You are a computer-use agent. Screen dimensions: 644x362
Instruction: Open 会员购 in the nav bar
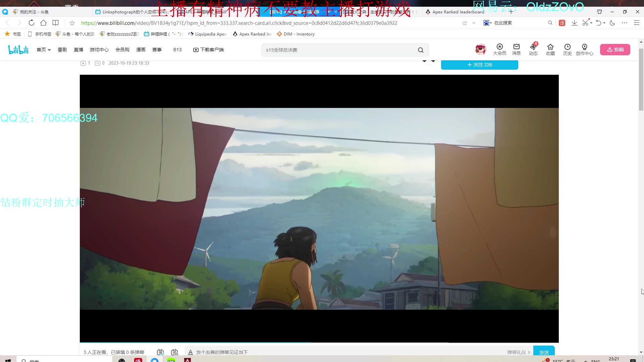pos(122,50)
